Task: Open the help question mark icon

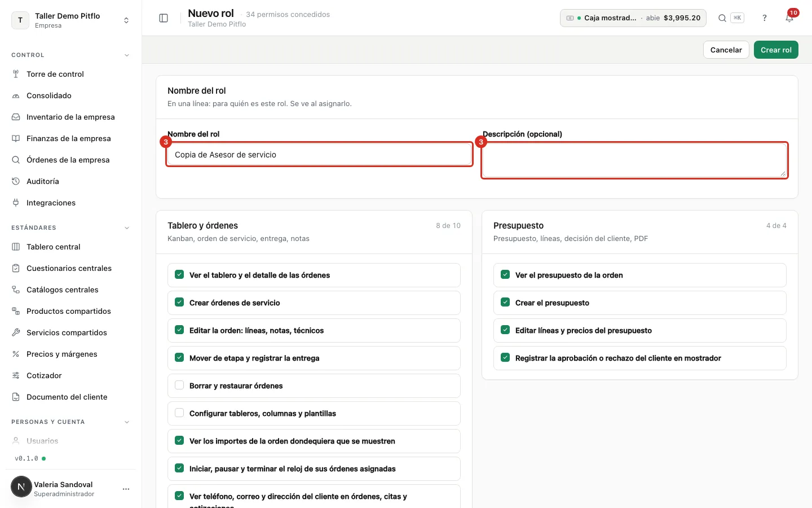Action: (x=765, y=18)
